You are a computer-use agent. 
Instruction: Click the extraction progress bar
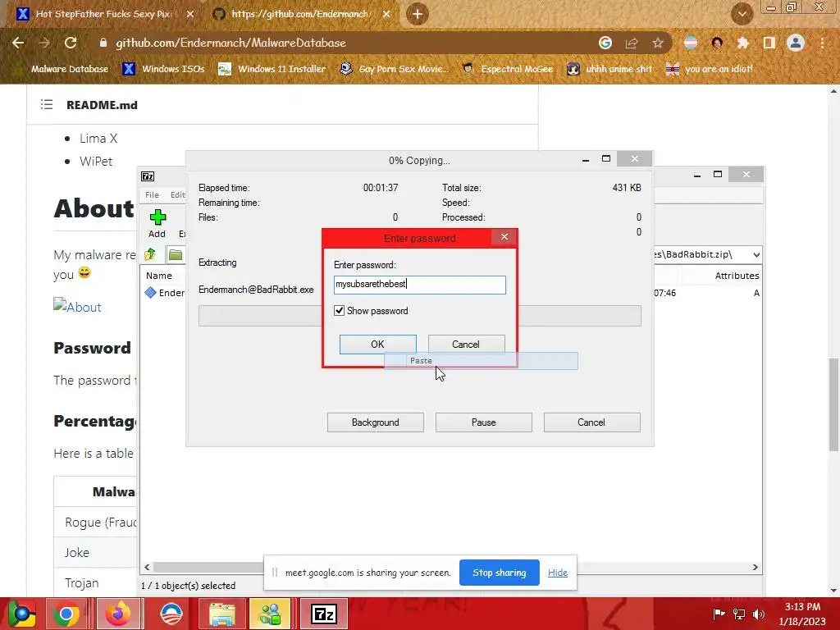coord(419,316)
